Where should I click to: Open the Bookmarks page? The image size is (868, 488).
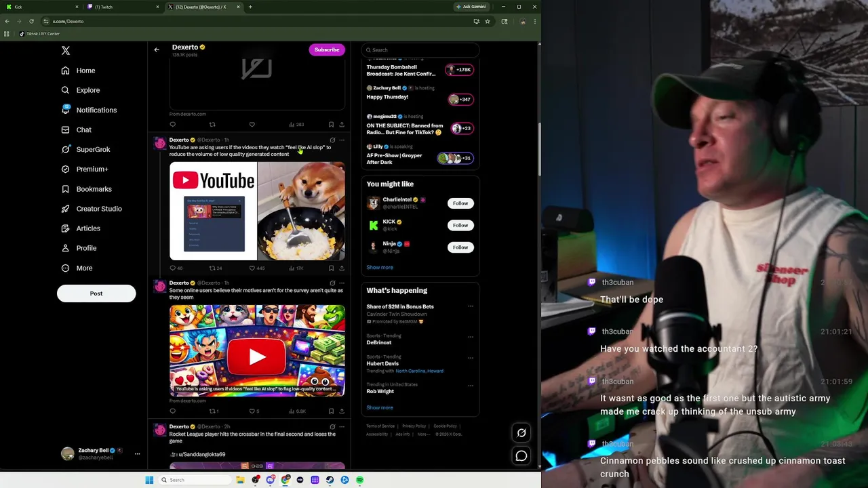point(87,189)
